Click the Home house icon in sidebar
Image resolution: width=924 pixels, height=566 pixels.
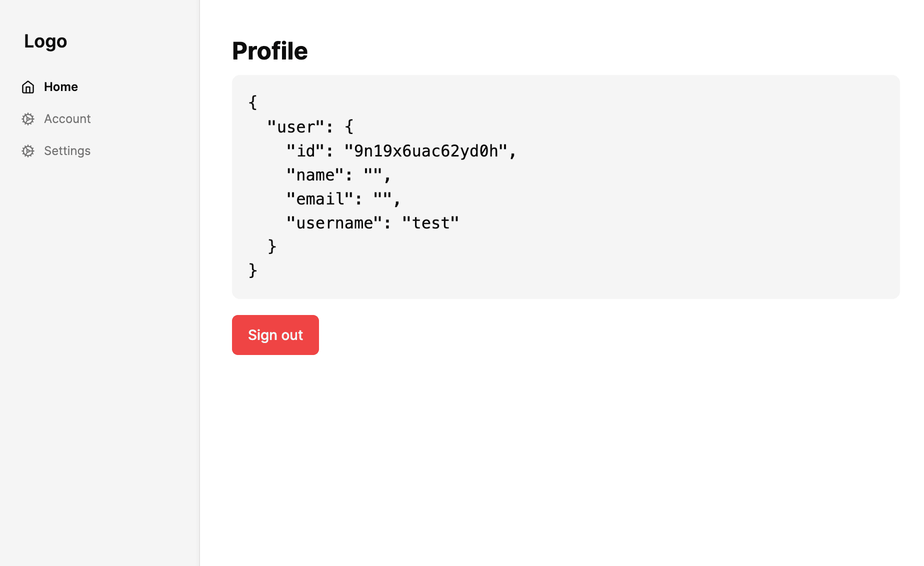(x=28, y=87)
